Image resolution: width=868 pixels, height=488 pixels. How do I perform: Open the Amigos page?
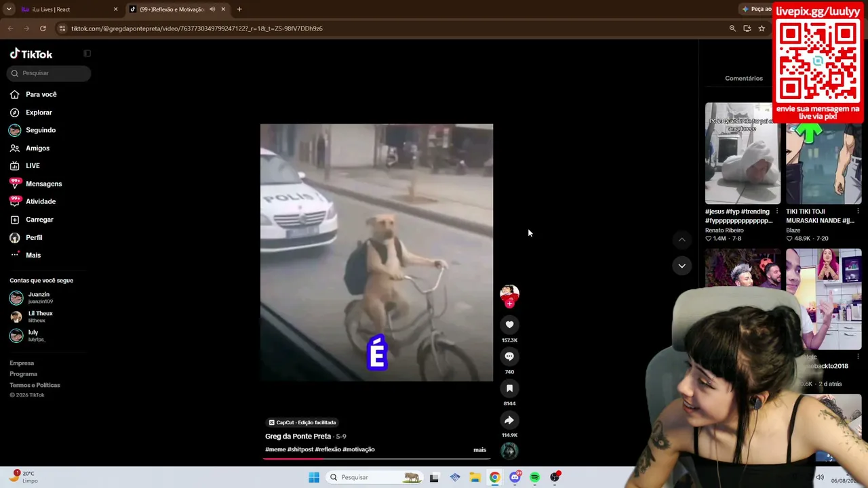[x=30, y=148]
